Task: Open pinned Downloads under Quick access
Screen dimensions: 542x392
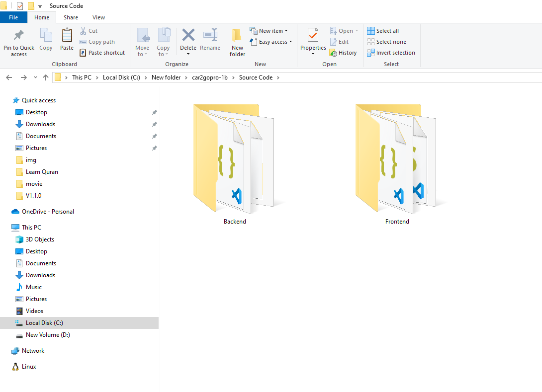Action: point(40,124)
